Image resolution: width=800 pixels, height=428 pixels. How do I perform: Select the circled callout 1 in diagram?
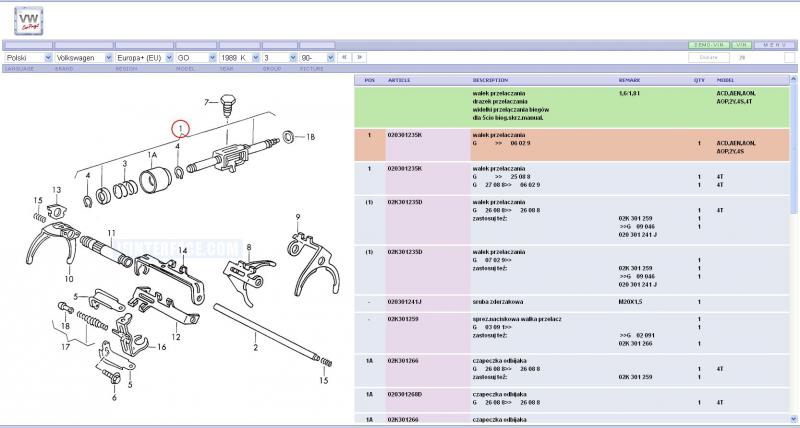click(181, 129)
